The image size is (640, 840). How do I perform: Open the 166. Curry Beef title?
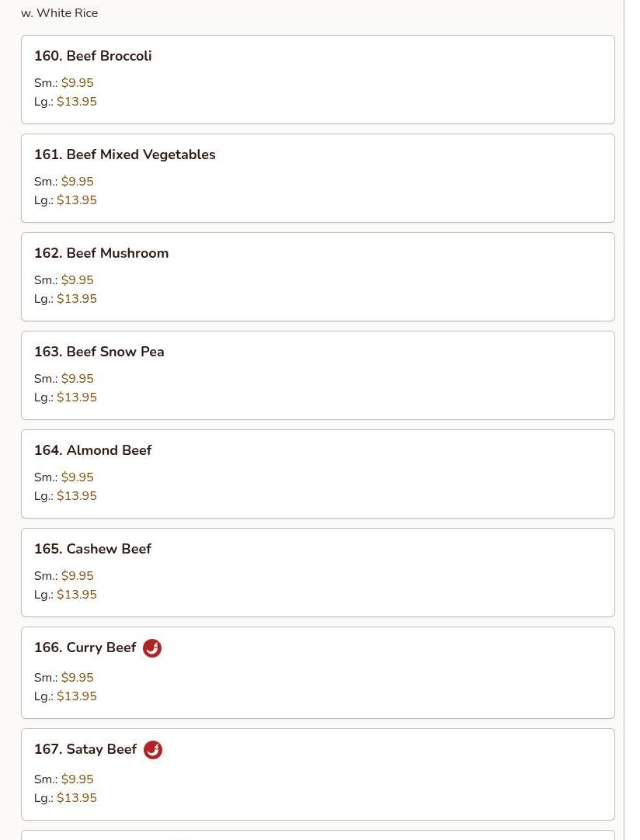[85, 647]
